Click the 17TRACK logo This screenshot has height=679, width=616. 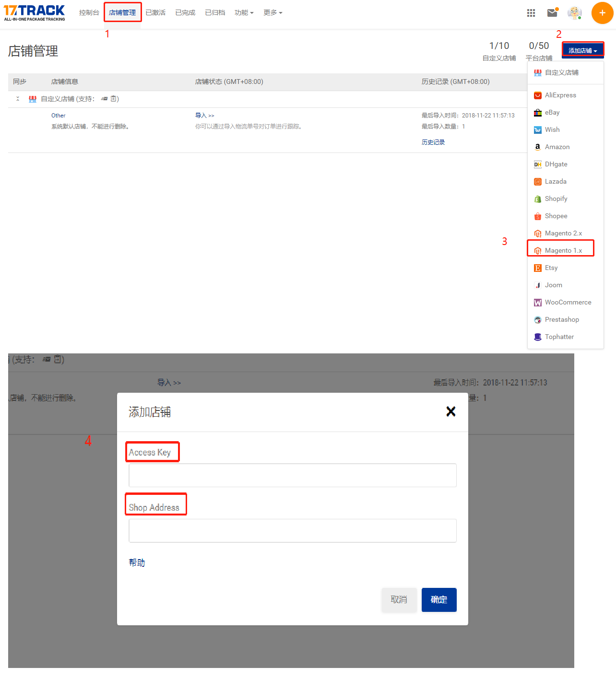click(34, 12)
